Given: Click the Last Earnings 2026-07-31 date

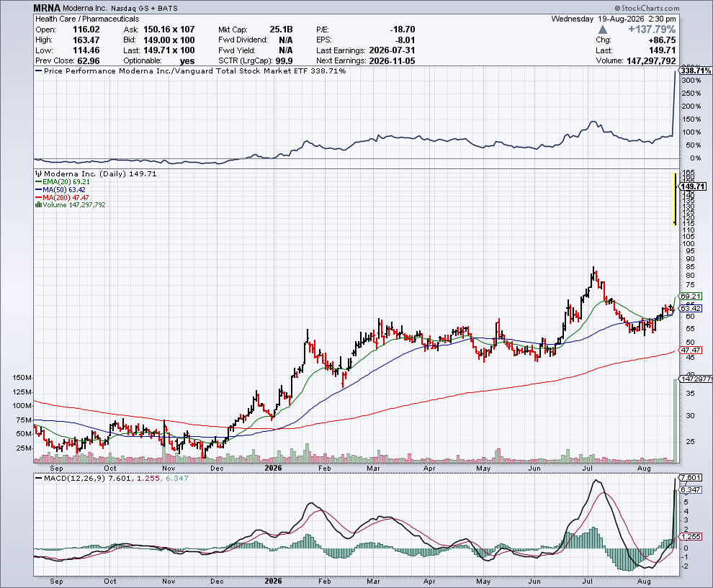Looking at the screenshot, I should pos(392,50).
